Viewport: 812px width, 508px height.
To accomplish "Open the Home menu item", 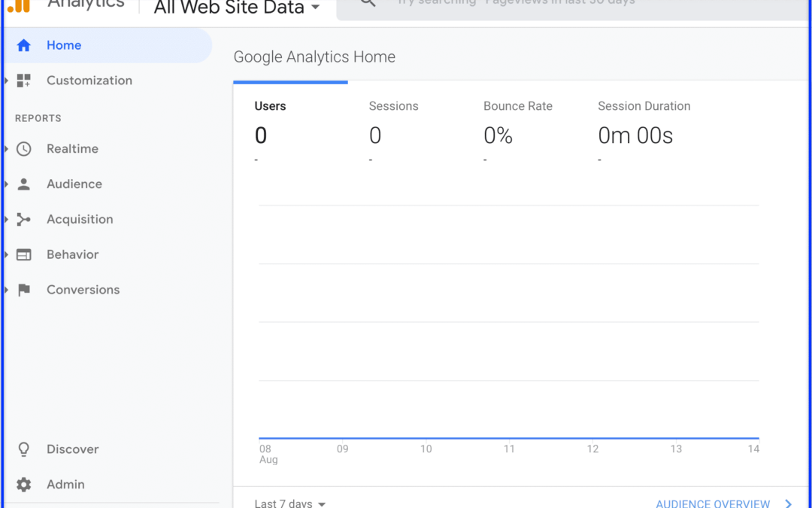I will click(108, 46).
